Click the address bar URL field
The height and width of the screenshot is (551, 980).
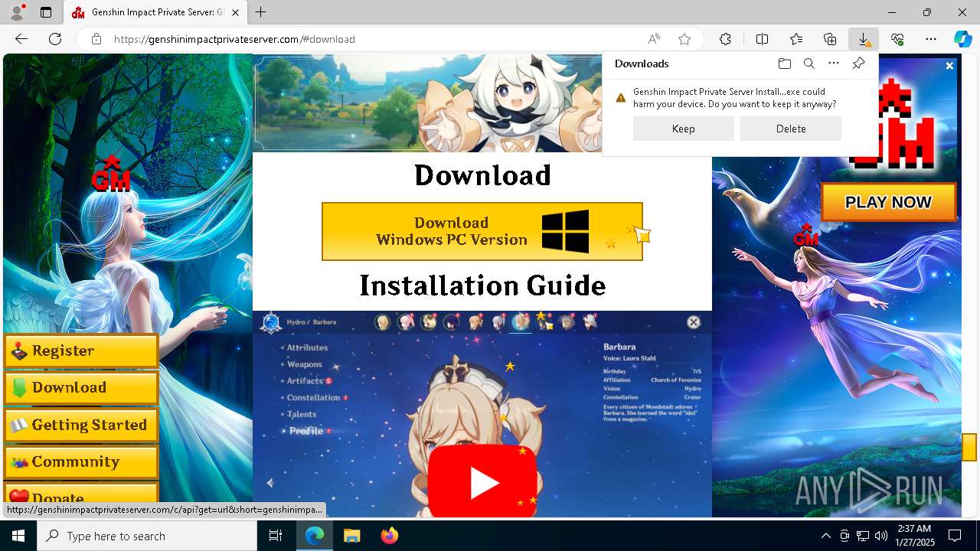click(x=375, y=39)
